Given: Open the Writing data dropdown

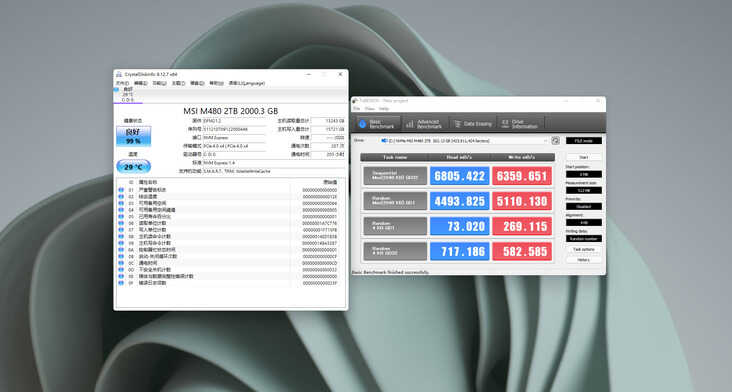Looking at the screenshot, I should point(584,238).
